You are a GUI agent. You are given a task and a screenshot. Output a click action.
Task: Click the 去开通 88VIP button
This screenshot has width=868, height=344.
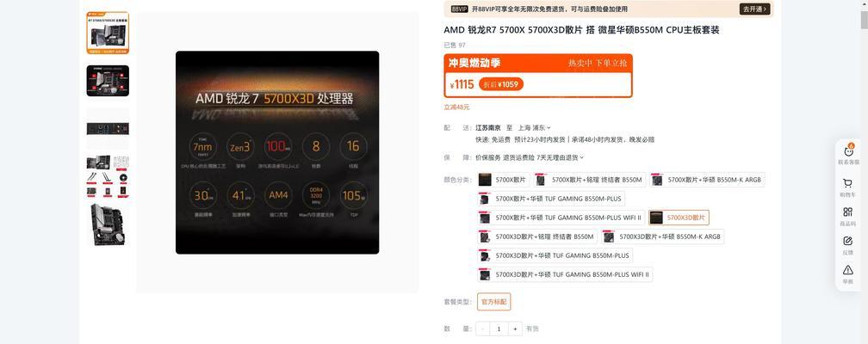[754, 9]
